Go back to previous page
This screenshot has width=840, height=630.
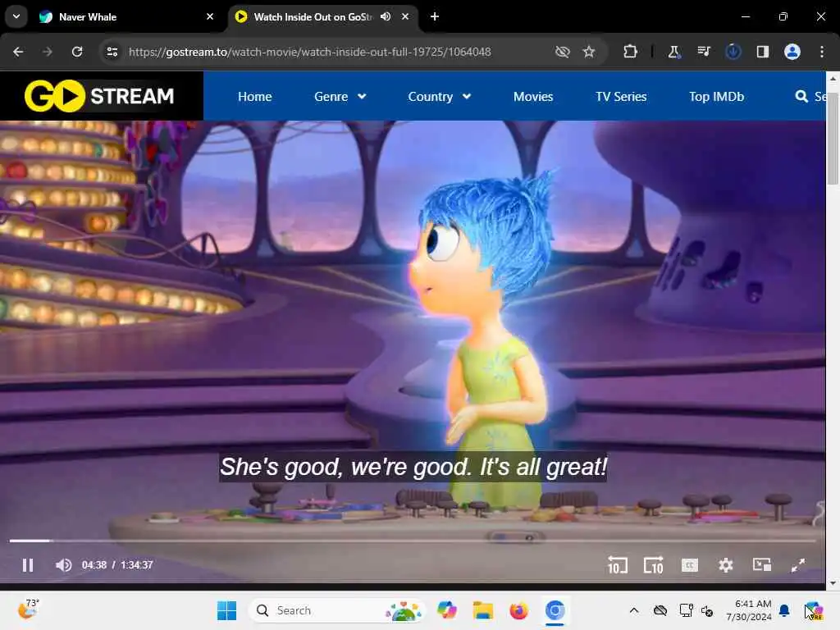click(x=18, y=52)
